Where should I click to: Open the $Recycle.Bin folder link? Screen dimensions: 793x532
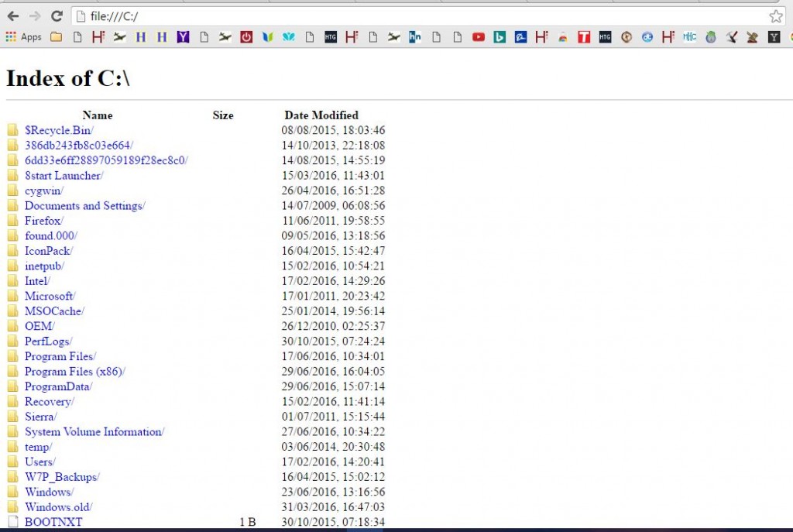point(59,130)
